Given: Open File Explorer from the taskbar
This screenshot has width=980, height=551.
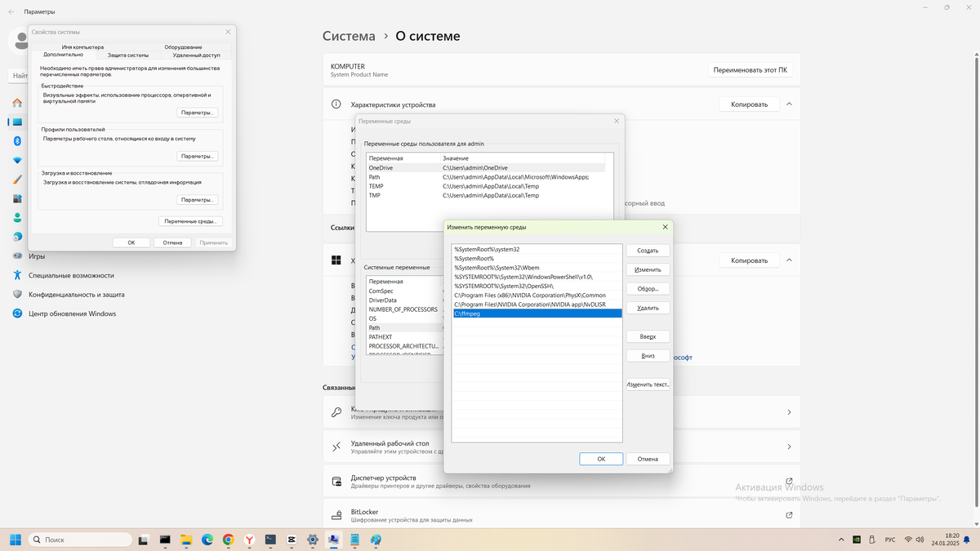Looking at the screenshot, I should (186, 540).
